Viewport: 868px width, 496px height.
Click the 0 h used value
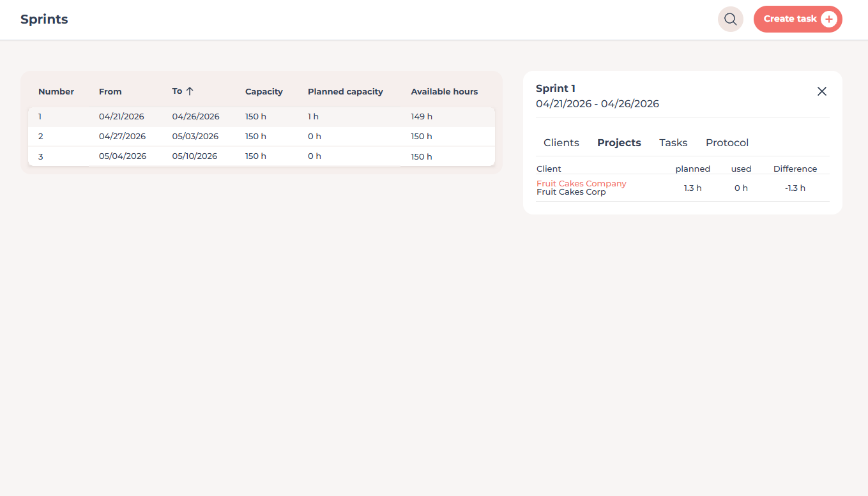click(741, 188)
